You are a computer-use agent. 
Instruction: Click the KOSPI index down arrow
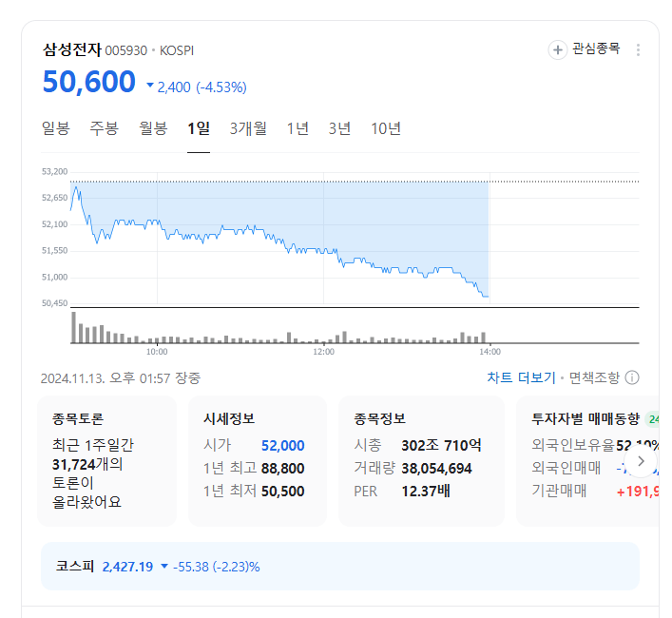tap(164, 567)
